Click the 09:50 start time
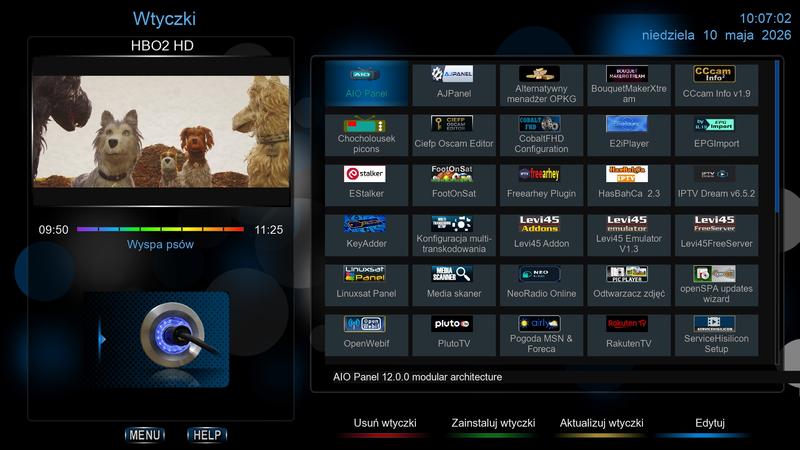Viewport: 800px width, 450px height. click(54, 230)
